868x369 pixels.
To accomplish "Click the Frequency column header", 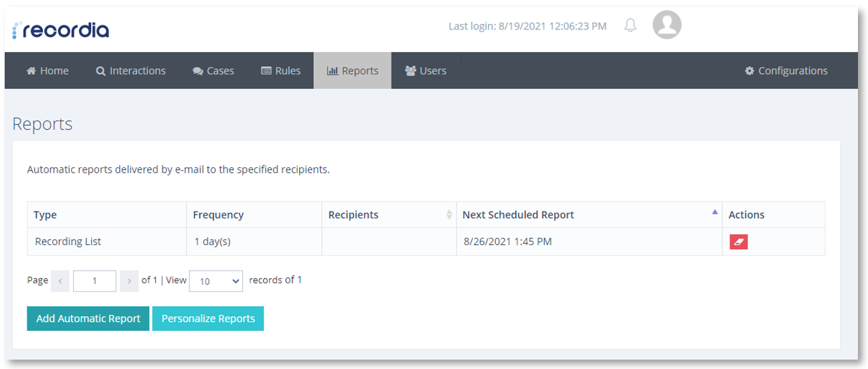I will [254, 215].
